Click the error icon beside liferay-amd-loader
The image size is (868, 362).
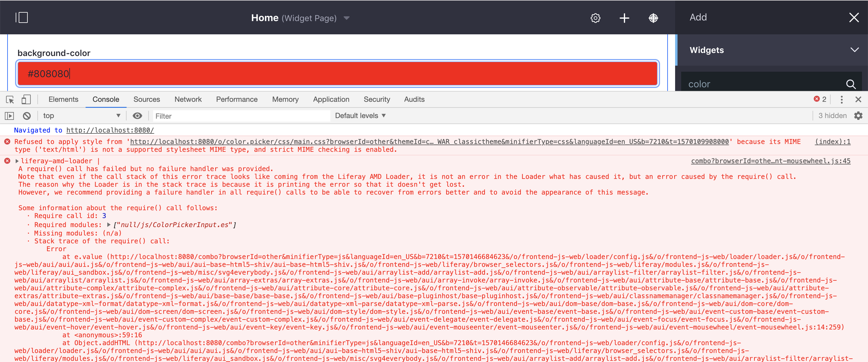click(7, 161)
